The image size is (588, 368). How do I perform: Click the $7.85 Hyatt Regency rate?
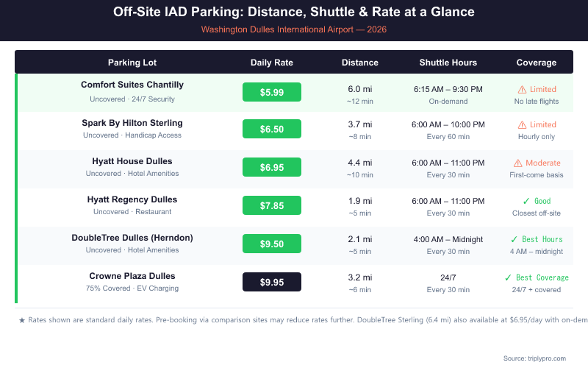[x=272, y=206]
